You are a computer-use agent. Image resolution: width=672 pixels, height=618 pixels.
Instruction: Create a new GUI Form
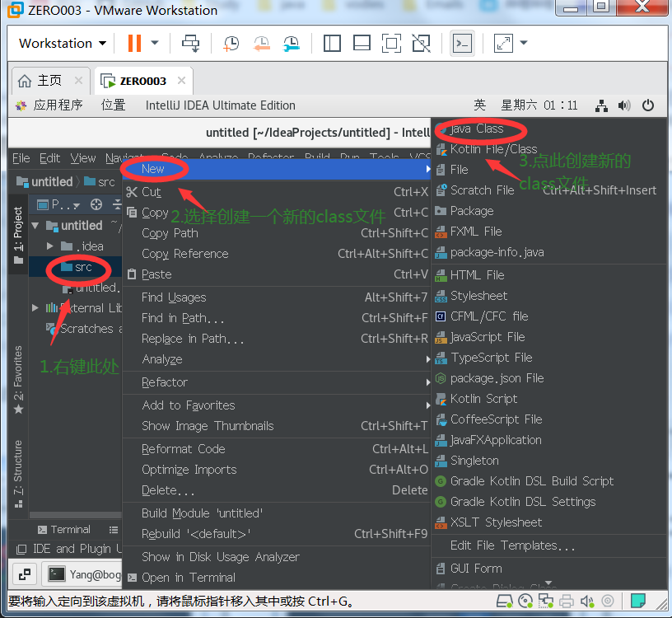(x=549, y=569)
